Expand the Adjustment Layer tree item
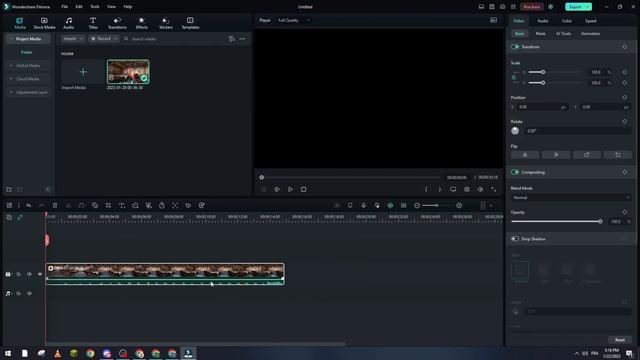Viewport: 640px width, 360px height. 11,92
